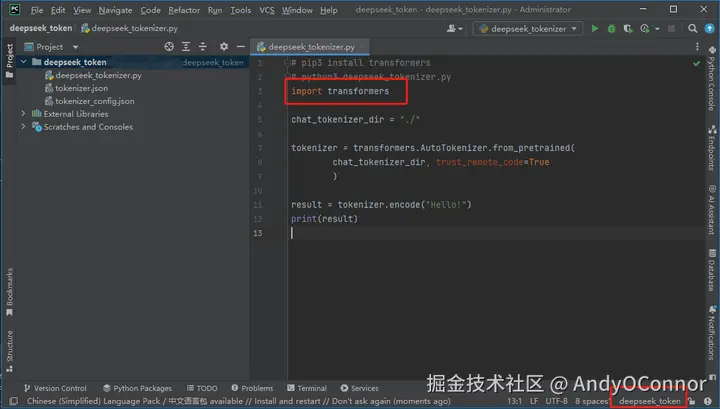This screenshot has height=409, width=720.
Task: Hide the Project tool window
Action: 241,46
